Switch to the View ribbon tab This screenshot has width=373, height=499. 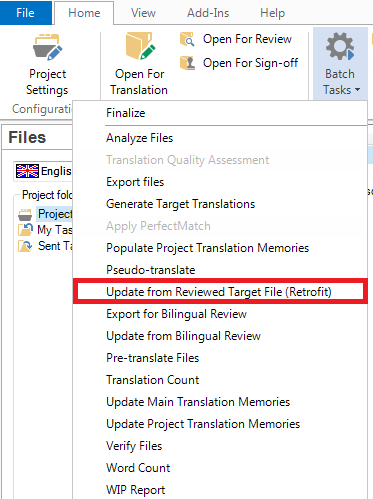143,13
